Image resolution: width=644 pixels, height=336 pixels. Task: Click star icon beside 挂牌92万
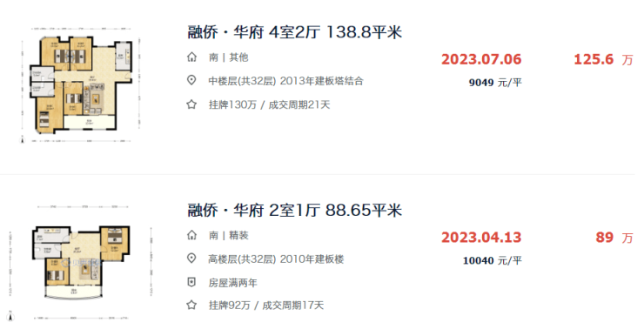click(x=191, y=305)
